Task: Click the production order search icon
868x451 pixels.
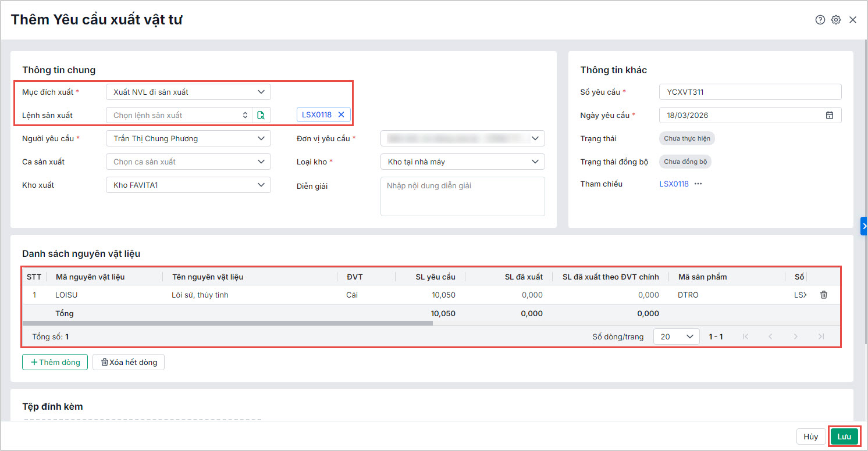Action: pyautogui.click(x=261, y=115)
